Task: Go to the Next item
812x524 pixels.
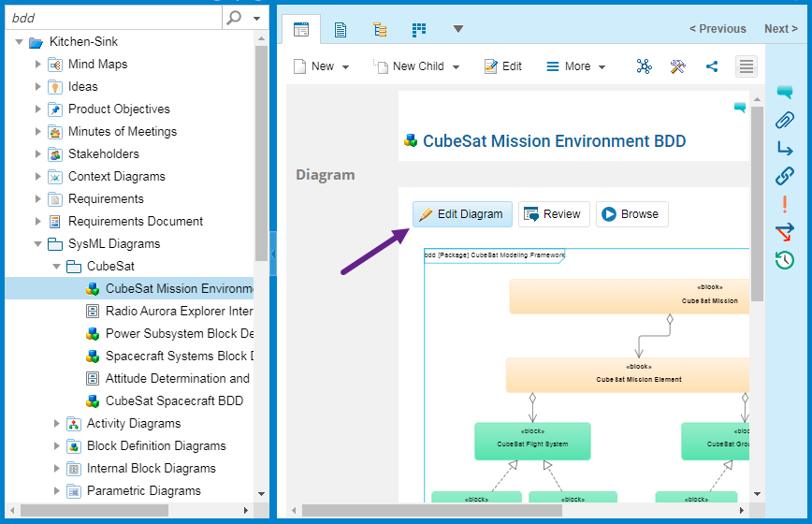Action: [x=781, y=29]
